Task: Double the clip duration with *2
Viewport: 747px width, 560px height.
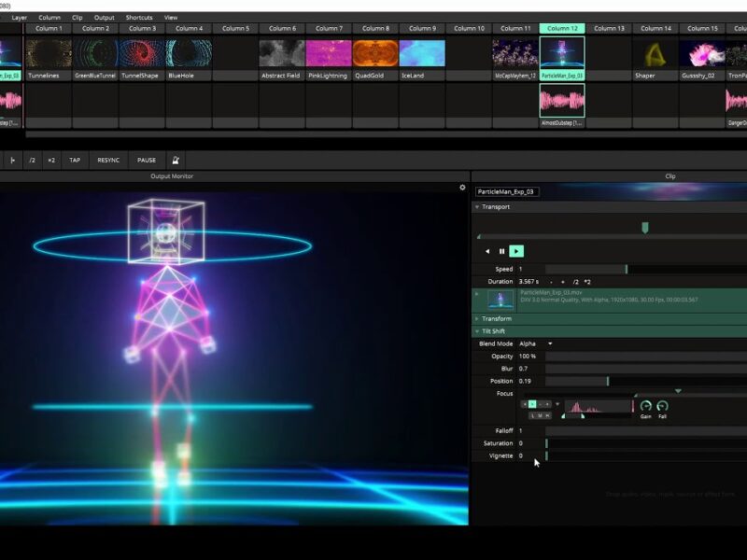Action: 587,282
